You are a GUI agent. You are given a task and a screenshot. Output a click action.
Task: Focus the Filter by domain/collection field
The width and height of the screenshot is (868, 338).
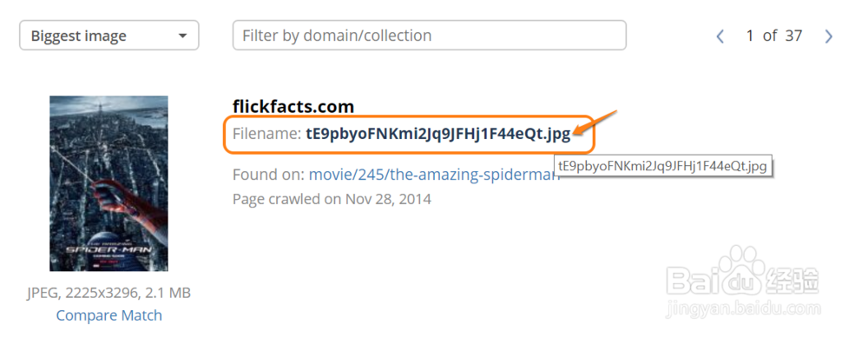429,36
